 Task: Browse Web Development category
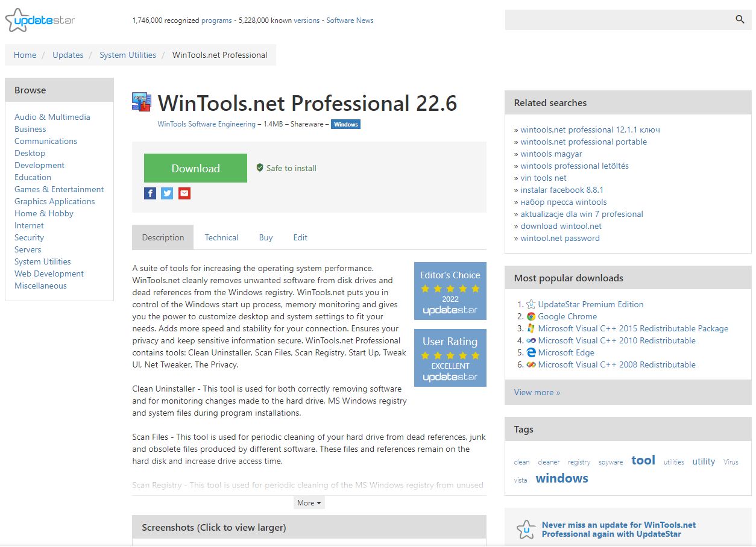tap(49, 273)
